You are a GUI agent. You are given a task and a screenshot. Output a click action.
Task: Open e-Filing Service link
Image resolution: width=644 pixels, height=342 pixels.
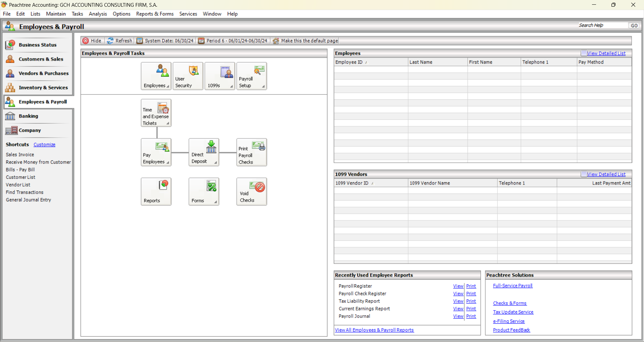point(508,321)
